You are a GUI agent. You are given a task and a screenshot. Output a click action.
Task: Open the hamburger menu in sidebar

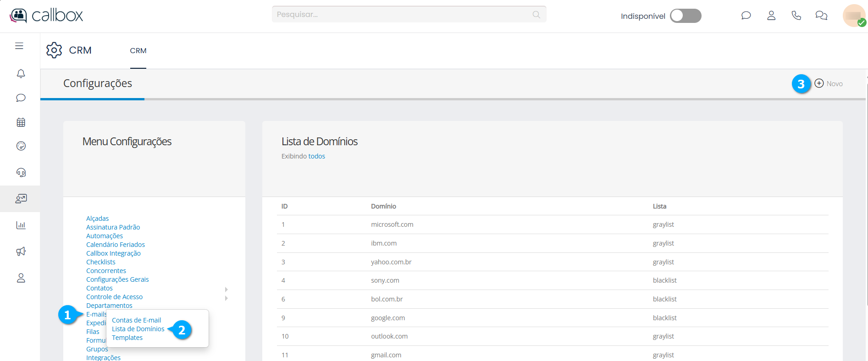pos(19,46)
